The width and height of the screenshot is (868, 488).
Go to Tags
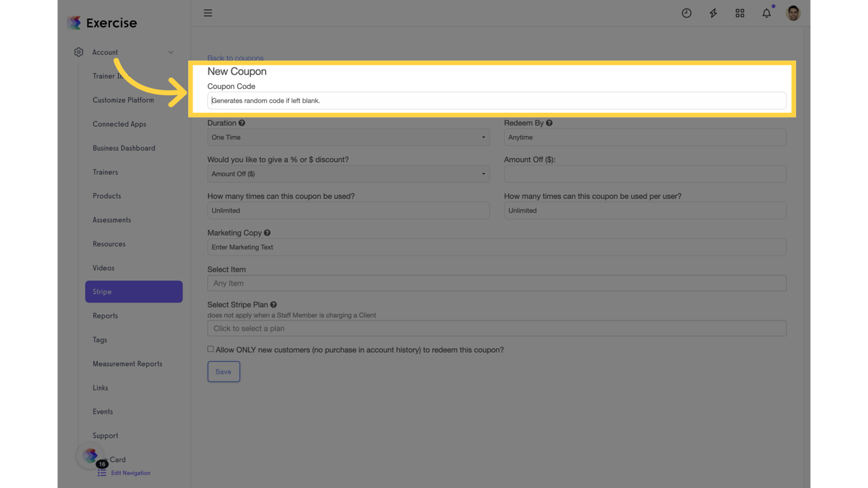pos(100,340)
